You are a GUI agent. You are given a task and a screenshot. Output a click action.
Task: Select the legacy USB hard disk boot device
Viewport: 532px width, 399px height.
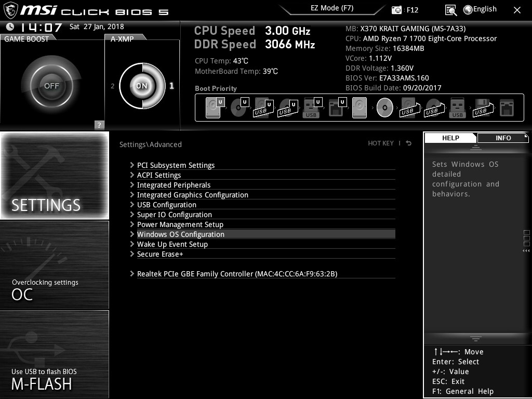(410, 108)
